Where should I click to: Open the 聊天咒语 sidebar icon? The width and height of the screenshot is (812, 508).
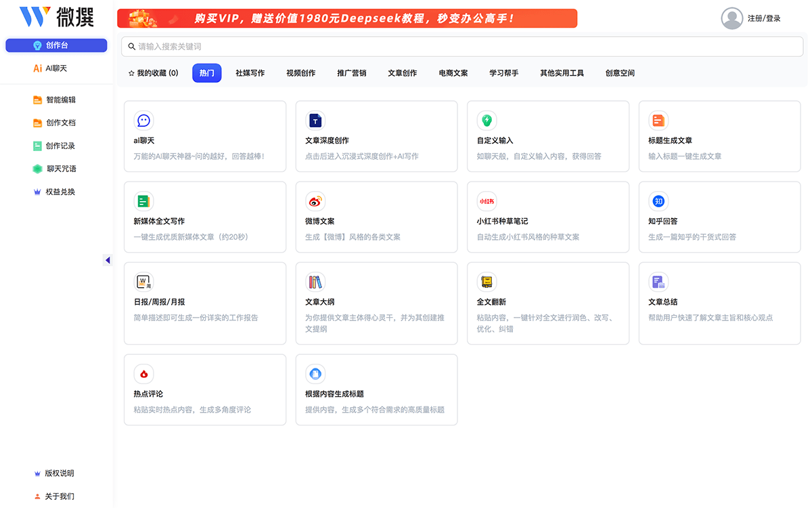[56, 169]
